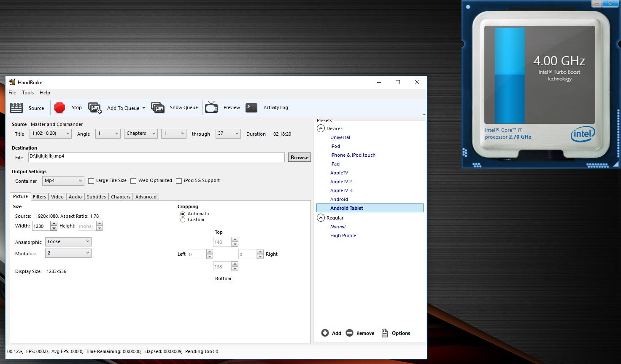The image size is (621, 364).
Task: Enable Large File Size checkbox
Action: [x=91, y=181]
